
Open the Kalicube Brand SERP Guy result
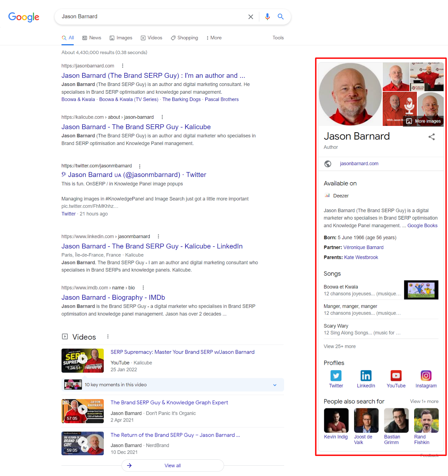pos(136,127)
